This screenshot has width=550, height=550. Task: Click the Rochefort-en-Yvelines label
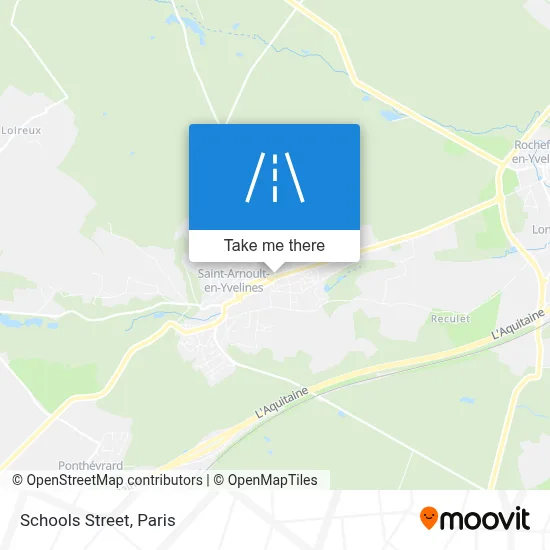[x=531, y=152]
